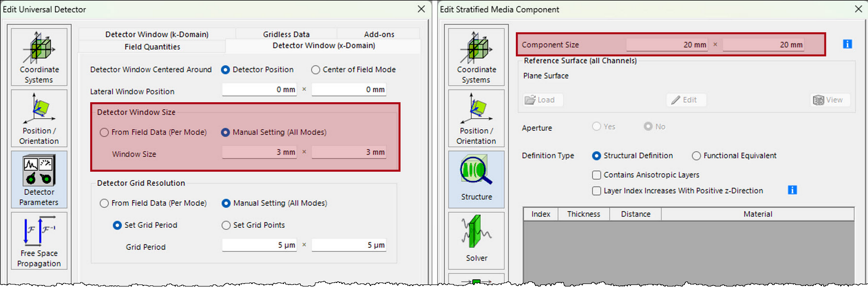868x288 pixels.
Task: Click the Index column header
Action: point(541,214)
